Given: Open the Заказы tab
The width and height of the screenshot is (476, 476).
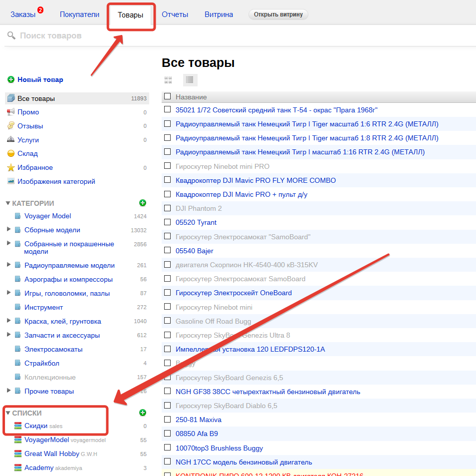Looking at the screenshot, I should click(x=23, y=14).
